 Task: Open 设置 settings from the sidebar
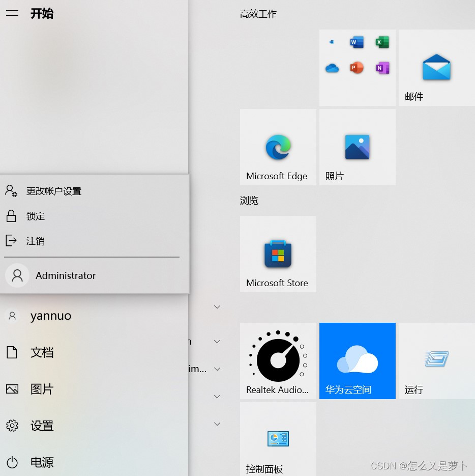94,426
